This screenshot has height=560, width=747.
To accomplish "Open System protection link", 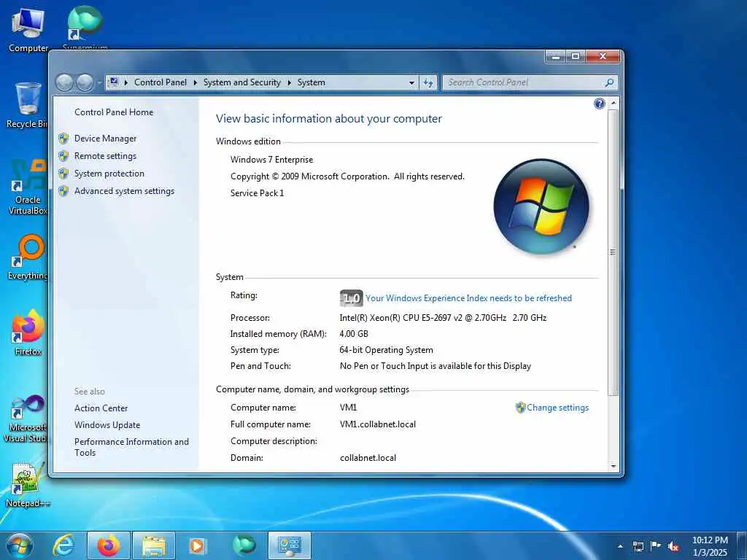I will pyautogui.click(x=109, y=174).
